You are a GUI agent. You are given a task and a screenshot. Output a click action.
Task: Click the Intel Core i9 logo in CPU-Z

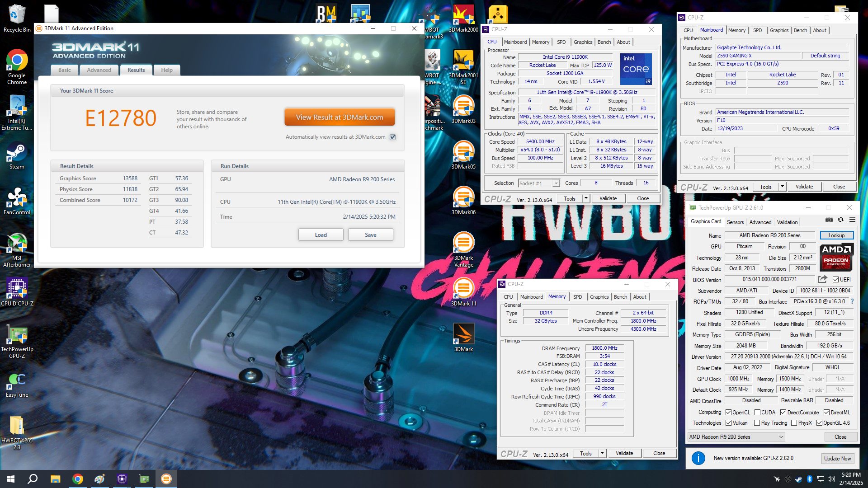pyautogui.click(x=636, y=69)
